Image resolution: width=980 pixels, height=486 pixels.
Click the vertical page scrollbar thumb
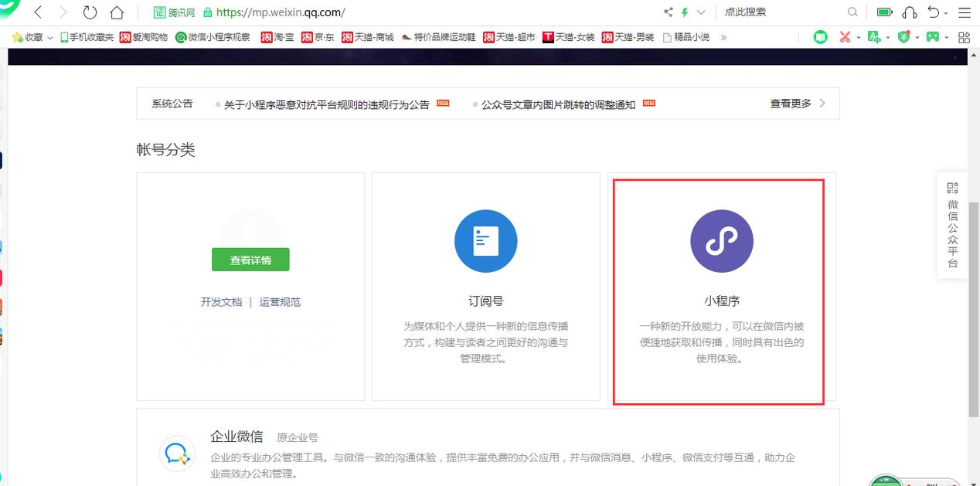point(974,309)
